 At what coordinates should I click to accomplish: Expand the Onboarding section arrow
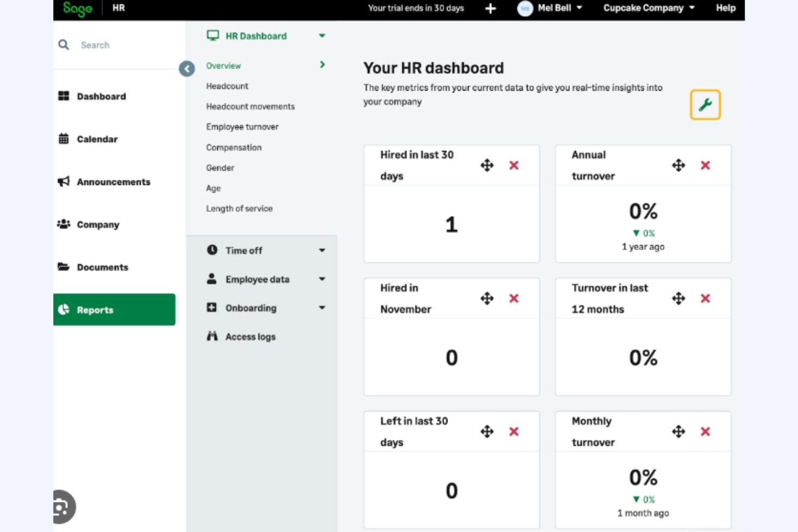[322, 308]
